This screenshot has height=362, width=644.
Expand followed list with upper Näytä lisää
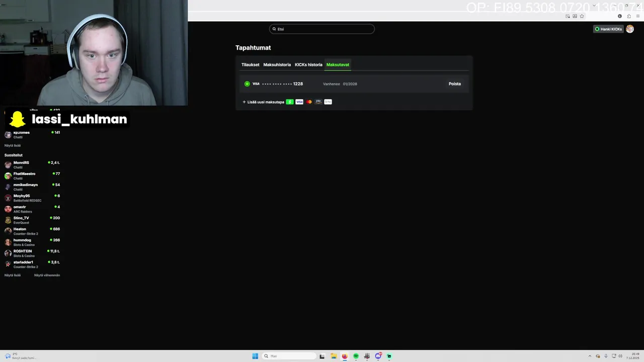tap(13, 145)
